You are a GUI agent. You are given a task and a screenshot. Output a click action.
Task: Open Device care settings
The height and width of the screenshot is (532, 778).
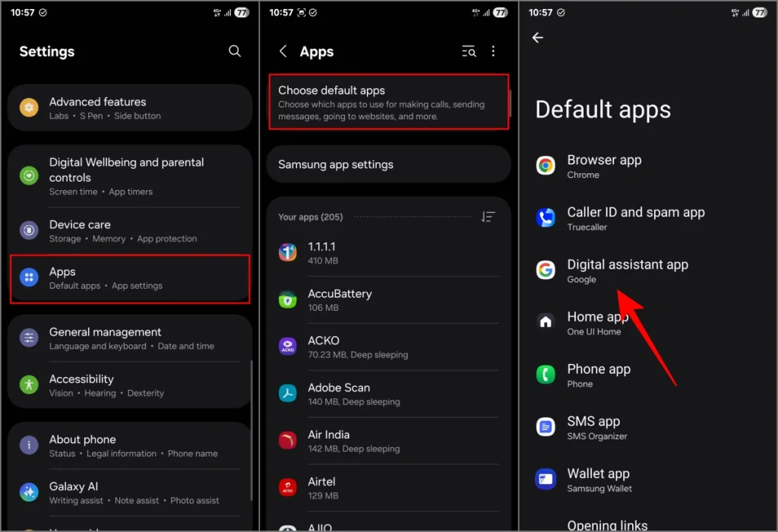click(130, 231)
